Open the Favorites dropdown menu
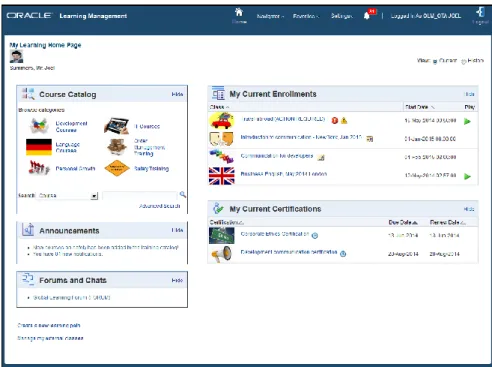The height and width of the screenshot is (367, 492). click(x=306, y=16)
